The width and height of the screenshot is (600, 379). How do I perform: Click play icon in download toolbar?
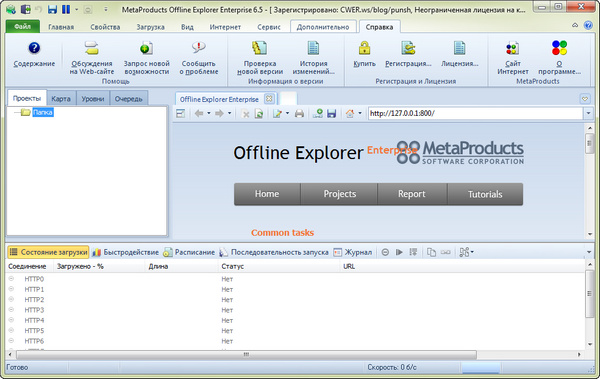[399, 252]
